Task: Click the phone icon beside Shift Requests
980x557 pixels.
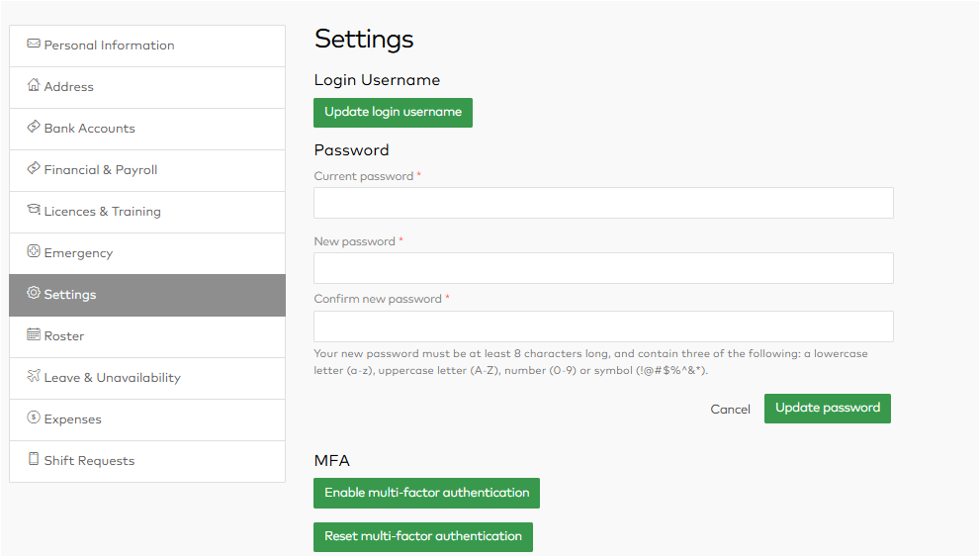Action: point(34,459)
